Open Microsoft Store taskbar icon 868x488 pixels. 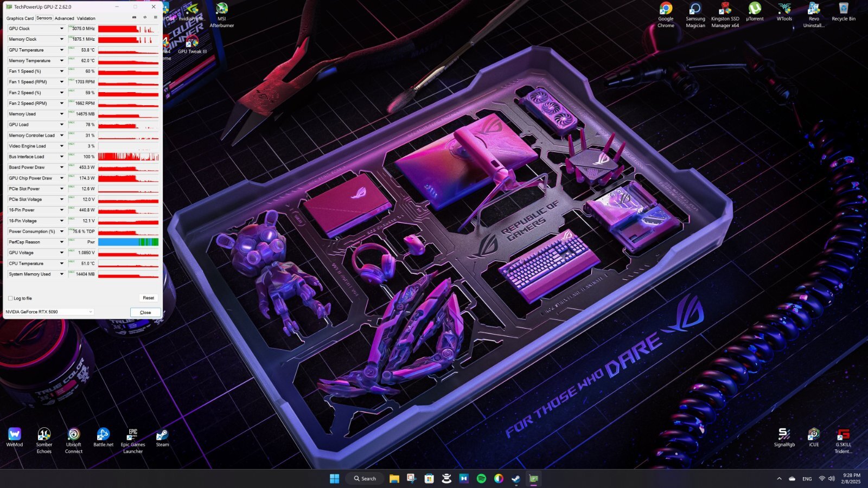pyautogui.click(x=429, y=478)
